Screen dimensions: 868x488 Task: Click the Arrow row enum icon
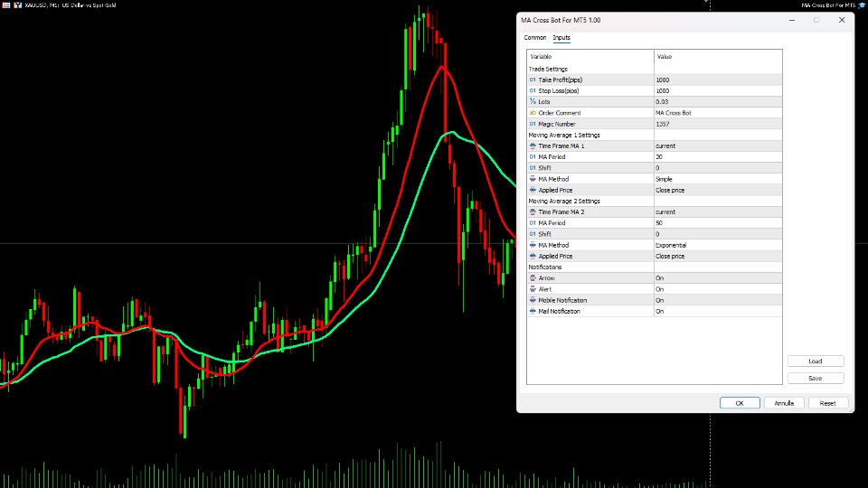(533, 278)
